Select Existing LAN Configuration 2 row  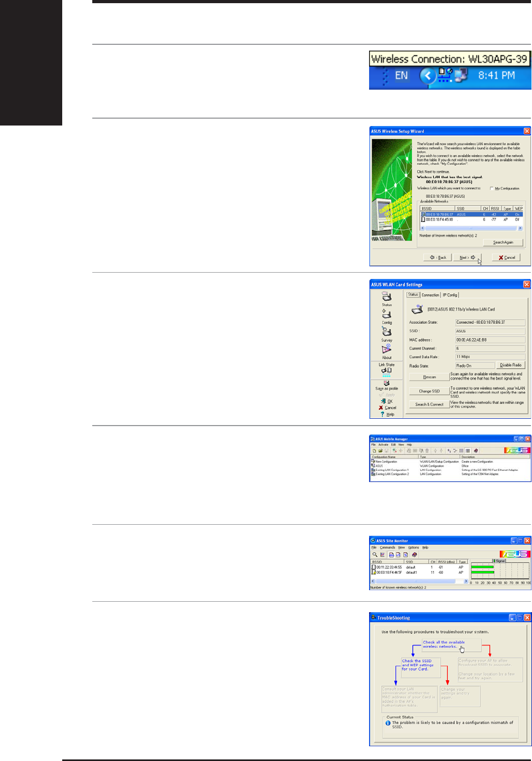[450, 474]
